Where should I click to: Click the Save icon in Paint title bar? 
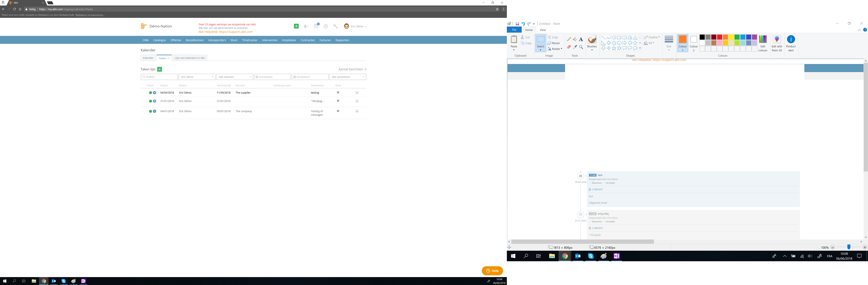point(517,24)
